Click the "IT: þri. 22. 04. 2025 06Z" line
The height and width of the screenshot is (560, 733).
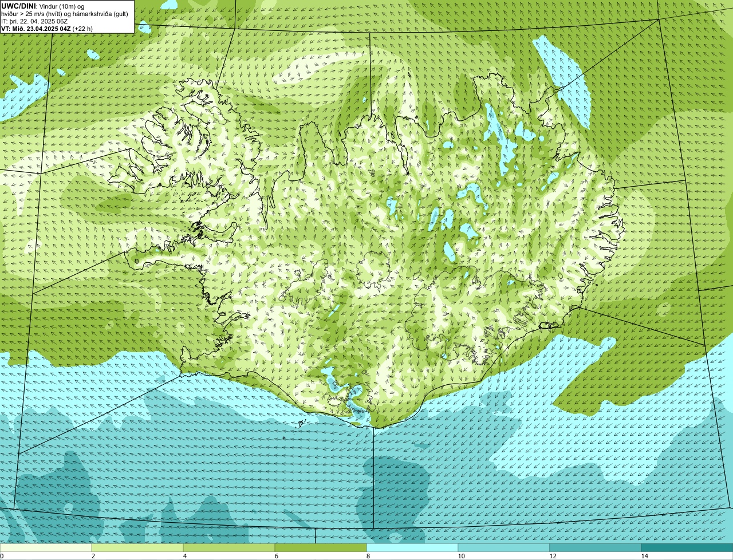tap(34, 21)
